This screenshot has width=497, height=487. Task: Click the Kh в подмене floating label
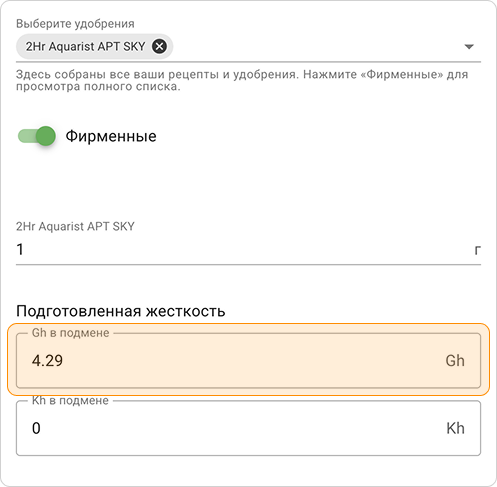click(70, 400)
